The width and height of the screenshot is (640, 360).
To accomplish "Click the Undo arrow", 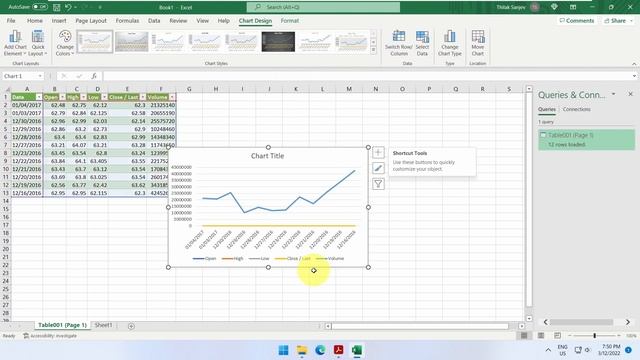I will point(68,7).
